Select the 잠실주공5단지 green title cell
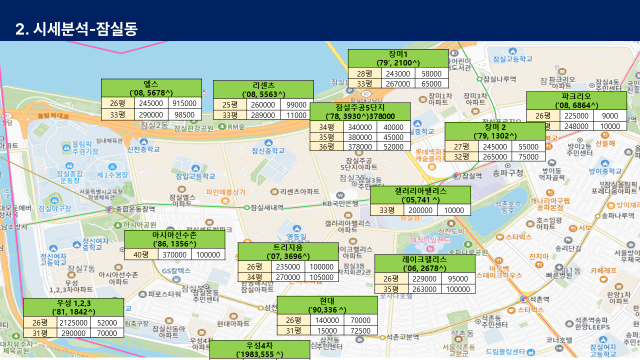Image resolution: width=640 pixels, height=360 pixels. [360, 111]
